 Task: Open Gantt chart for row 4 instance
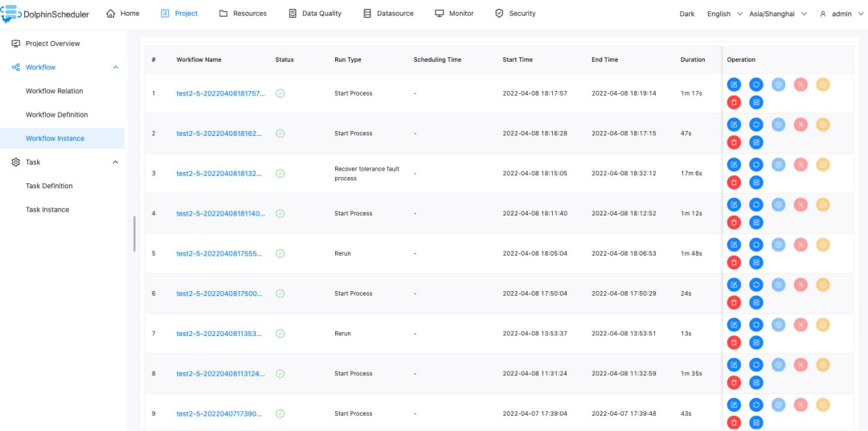click(x=756, y=223)
